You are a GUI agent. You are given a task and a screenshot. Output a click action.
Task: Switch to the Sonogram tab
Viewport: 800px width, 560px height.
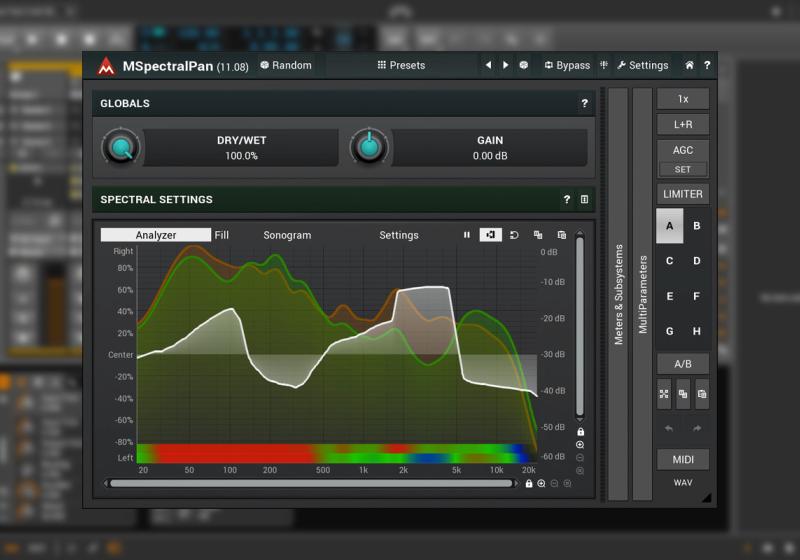287,235
